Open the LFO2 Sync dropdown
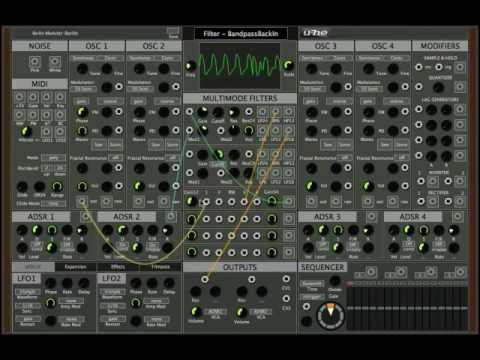The image size is (480, 360). pos(113,306)
